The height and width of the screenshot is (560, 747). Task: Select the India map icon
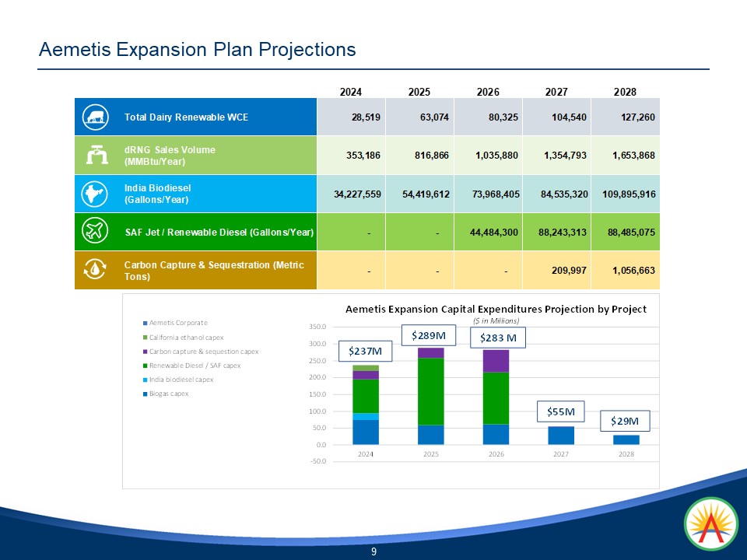click(96, 194)
